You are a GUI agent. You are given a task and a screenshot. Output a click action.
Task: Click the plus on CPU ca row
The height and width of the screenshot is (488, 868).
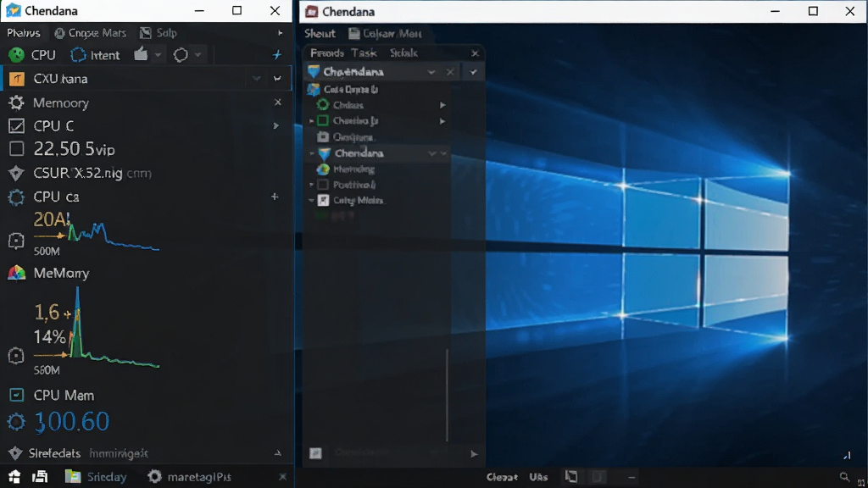click(275, 197)
